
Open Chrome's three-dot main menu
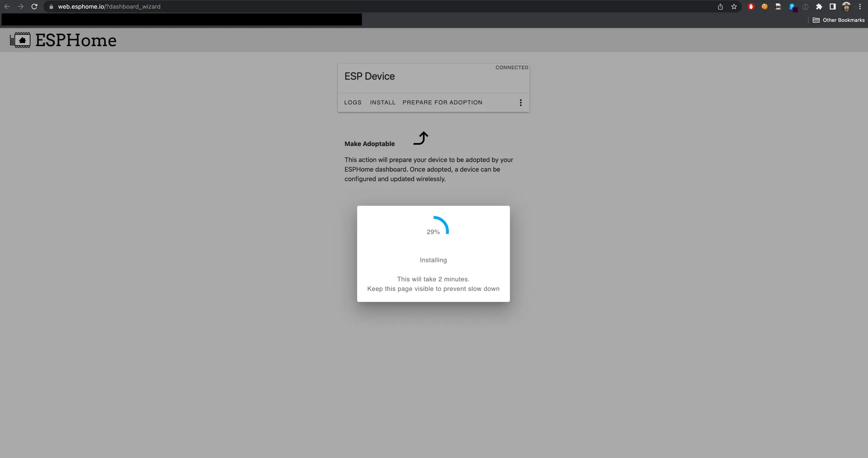(860, 7)
